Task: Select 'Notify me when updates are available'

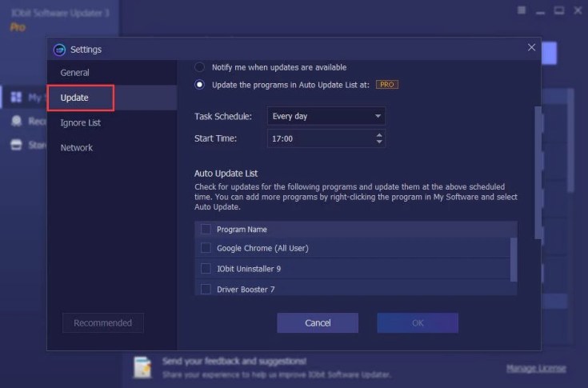Action: point(199,67)
